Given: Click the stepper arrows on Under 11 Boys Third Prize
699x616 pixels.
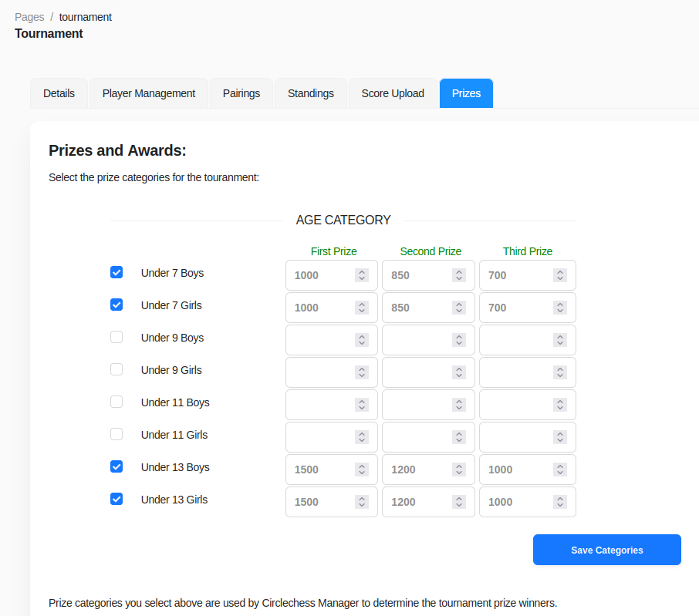Looking at the screenshot, I should point(560,405).
